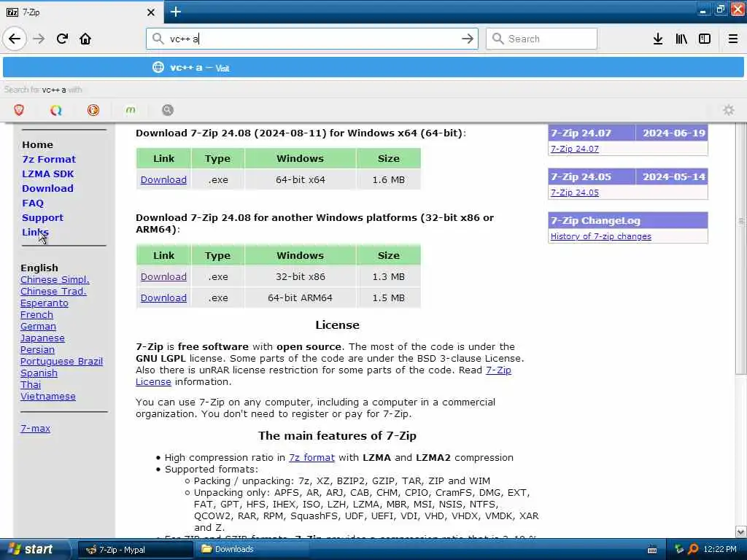Reload the current page

62,39
